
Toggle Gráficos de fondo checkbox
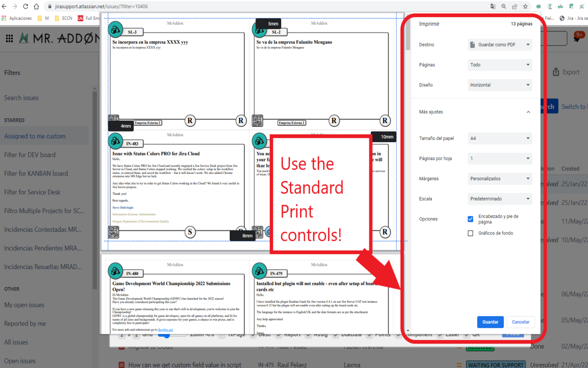pyautogui.click(x=470, y=233)
